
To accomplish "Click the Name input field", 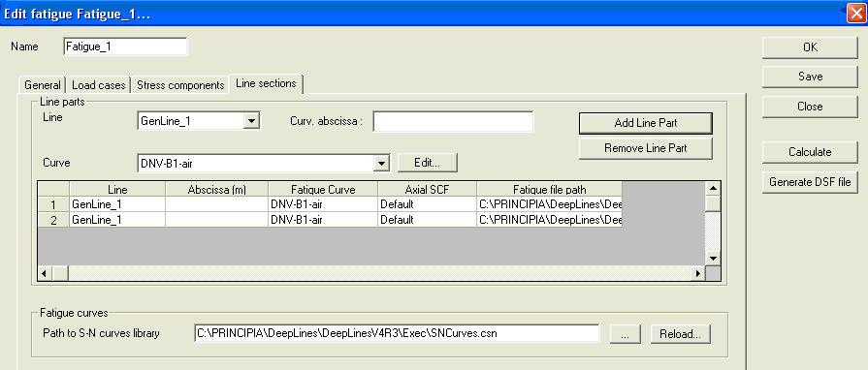I will coord(126,46).
